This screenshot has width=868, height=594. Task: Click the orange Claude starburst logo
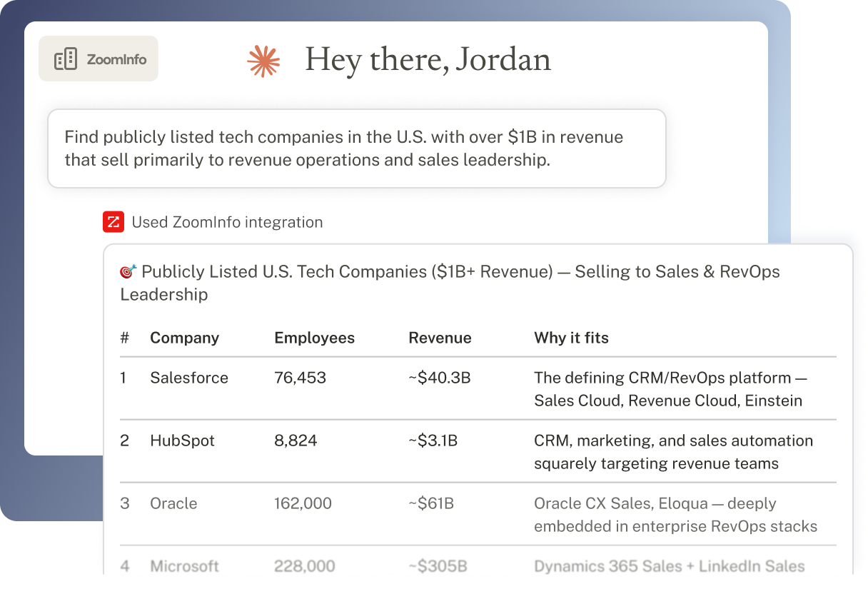263,60
